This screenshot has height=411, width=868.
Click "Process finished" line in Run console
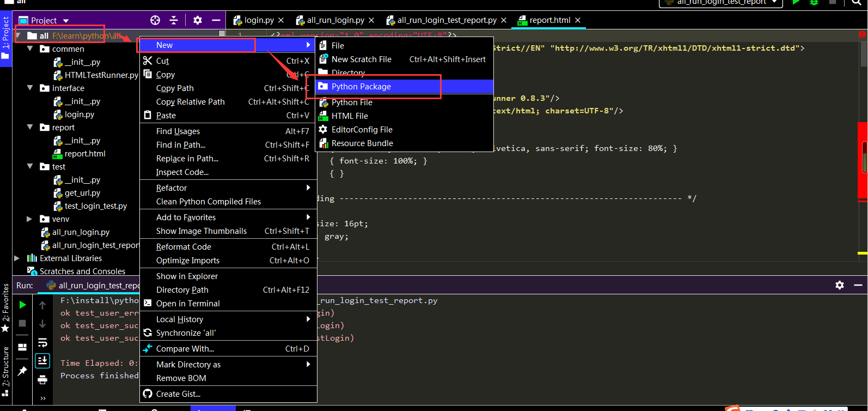100,376
